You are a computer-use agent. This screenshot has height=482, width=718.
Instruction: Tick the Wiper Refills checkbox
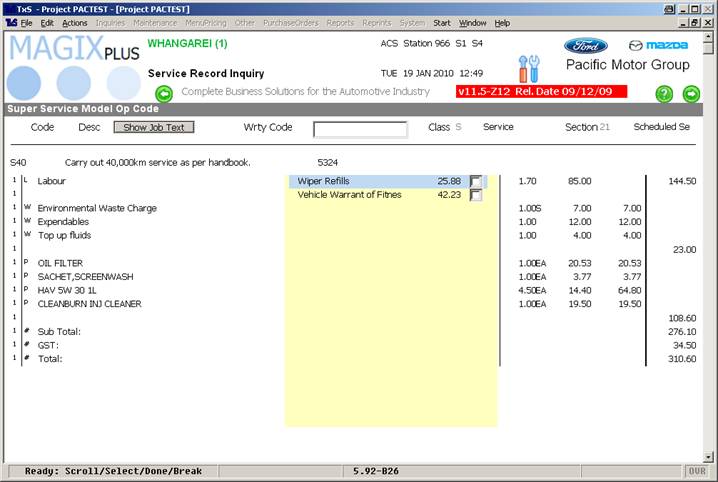click(x=475, y=182)
